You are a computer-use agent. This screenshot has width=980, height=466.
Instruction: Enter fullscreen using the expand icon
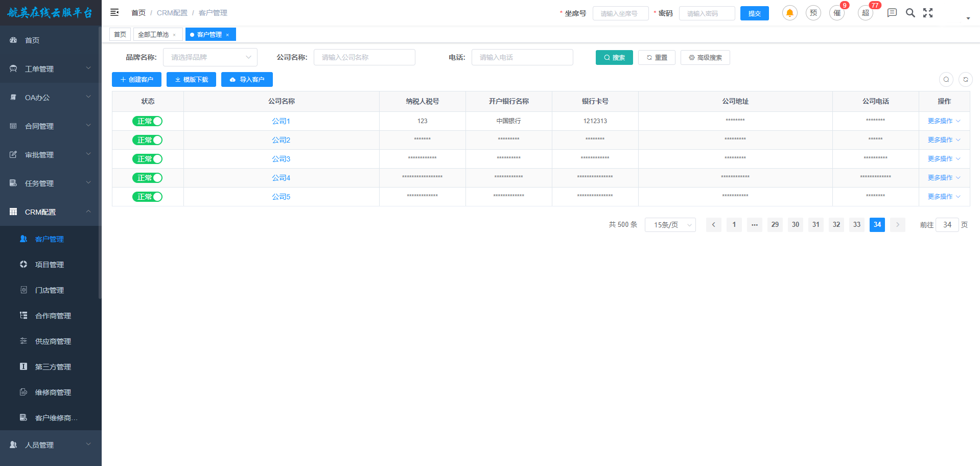928,13
